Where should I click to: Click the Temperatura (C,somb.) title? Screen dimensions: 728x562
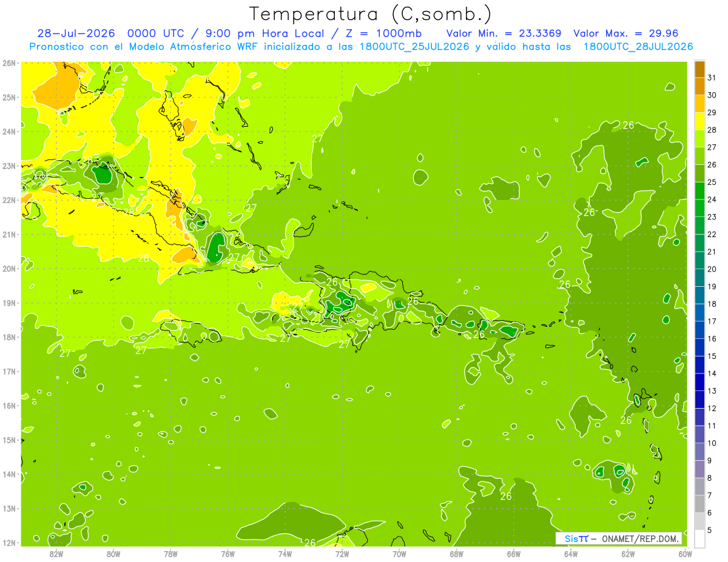(x=371, y=14)
